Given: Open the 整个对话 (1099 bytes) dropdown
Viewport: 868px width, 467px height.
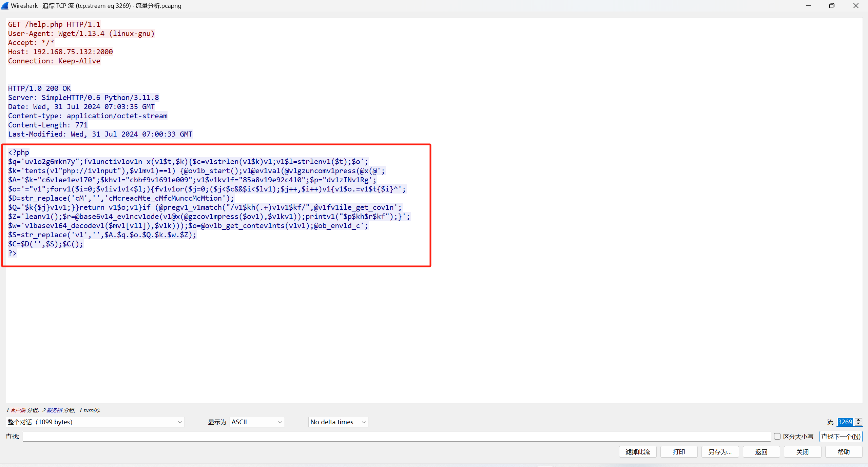Looking at the screenshot, I should tap(95, 422).
